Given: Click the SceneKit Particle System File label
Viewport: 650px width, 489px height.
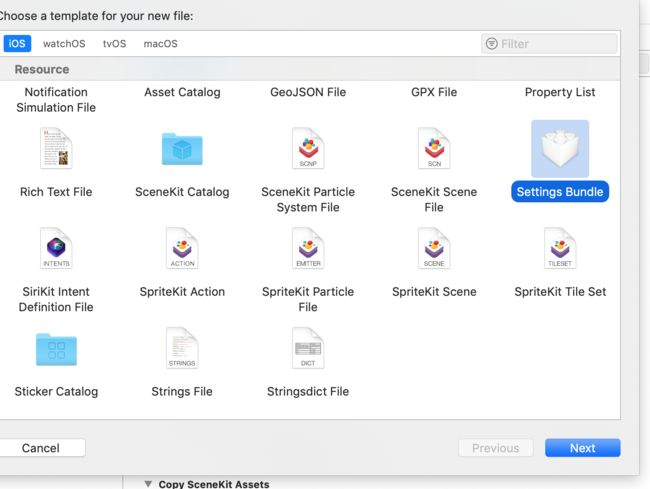Looking at the screenshot, I should point(308,200).
